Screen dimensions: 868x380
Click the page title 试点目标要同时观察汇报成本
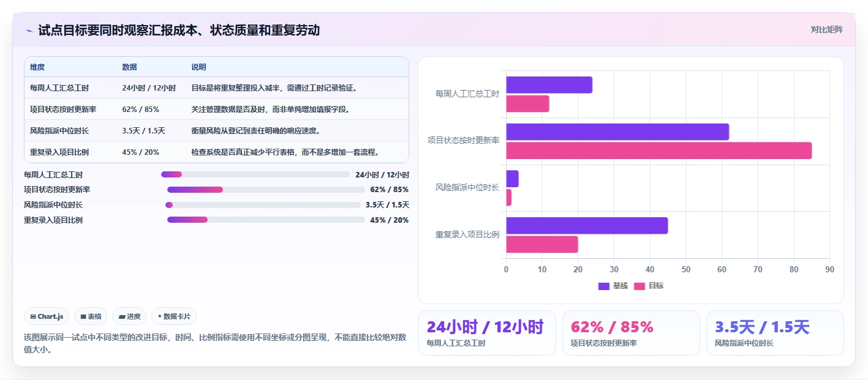(x=179, y=30)
